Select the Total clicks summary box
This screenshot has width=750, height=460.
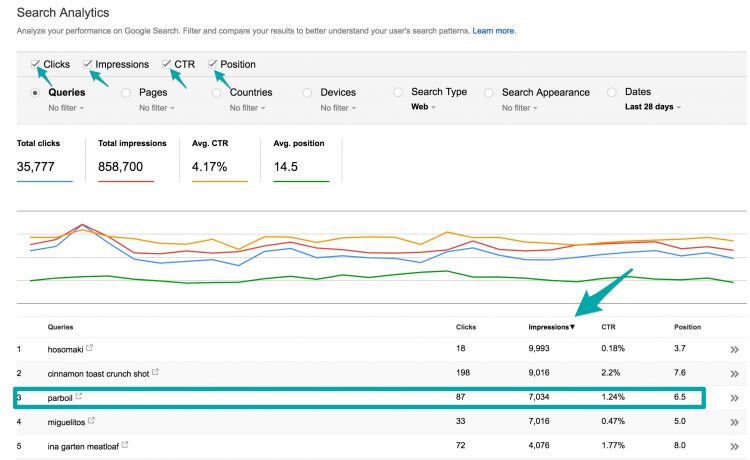44,161
